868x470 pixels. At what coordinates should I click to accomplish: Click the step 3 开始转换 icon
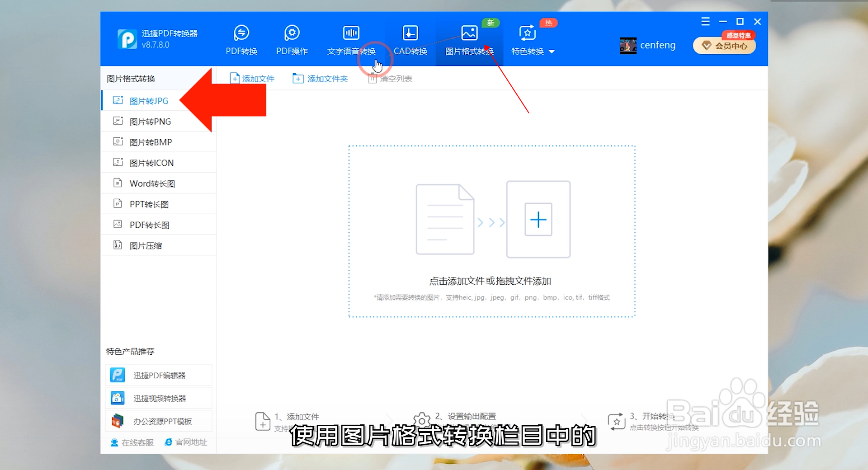617,421
